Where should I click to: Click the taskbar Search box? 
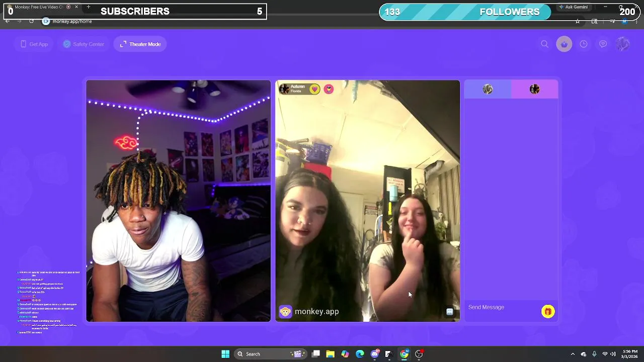click(270, 354)
